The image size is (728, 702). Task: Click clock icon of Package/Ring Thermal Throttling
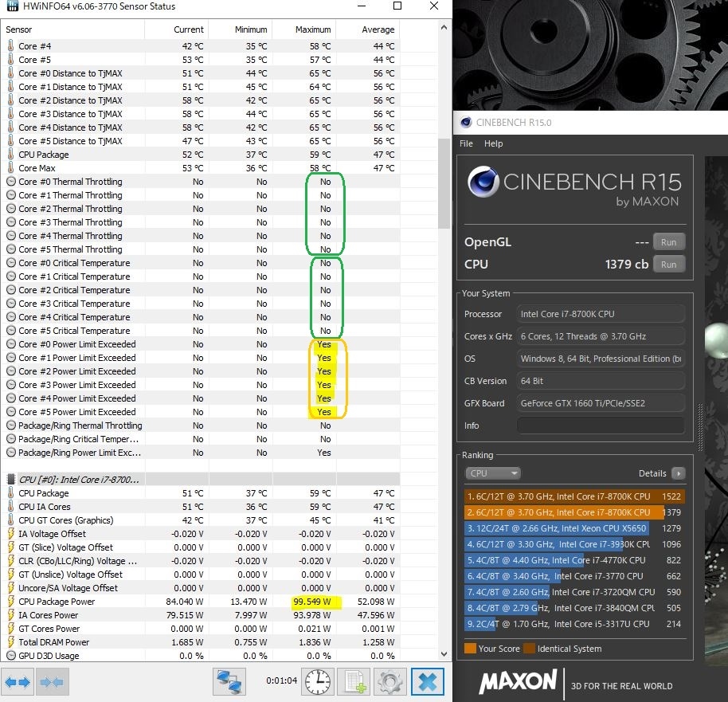point(10,426)
